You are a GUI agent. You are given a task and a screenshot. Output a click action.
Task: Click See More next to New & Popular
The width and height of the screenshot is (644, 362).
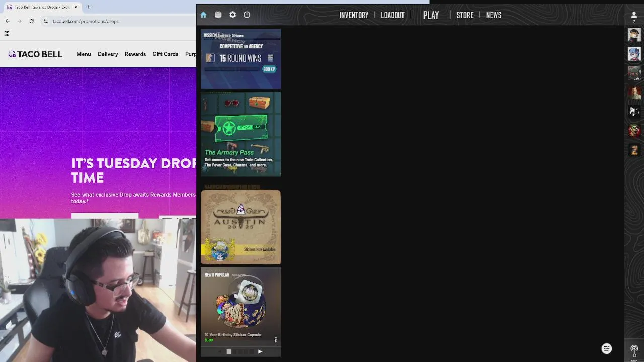[238, 275]
